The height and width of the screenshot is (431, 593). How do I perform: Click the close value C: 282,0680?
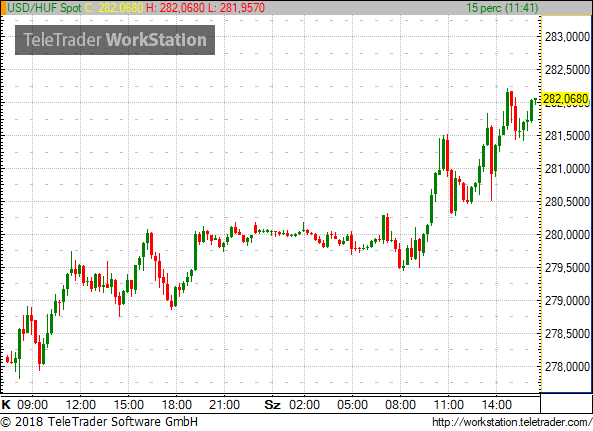click(x=114, y=8)
